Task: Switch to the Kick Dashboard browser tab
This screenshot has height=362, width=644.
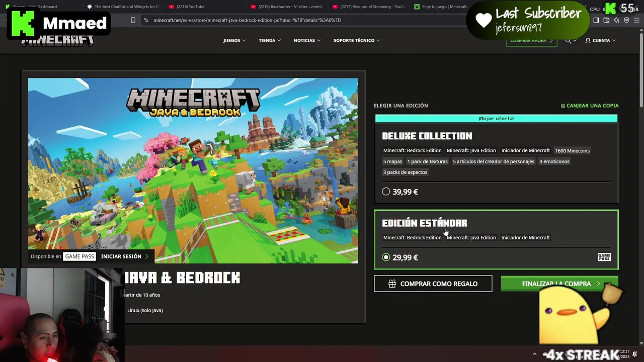Action: click(41, 7)
